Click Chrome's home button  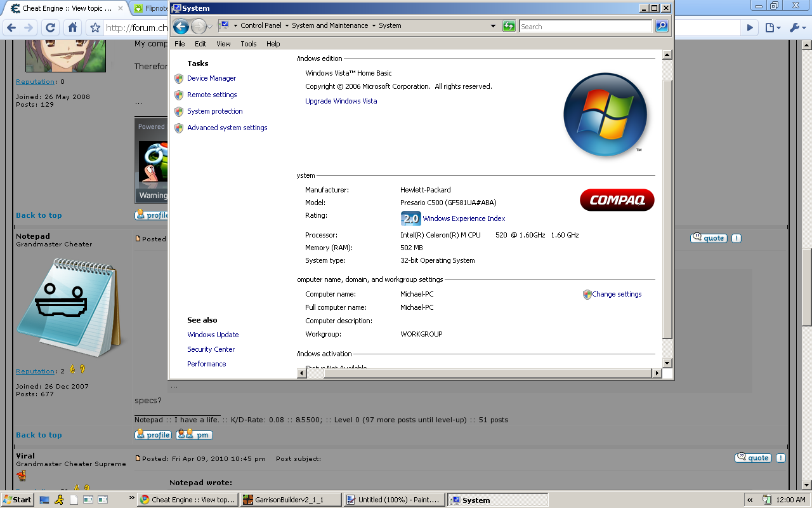tap(73, 27)
